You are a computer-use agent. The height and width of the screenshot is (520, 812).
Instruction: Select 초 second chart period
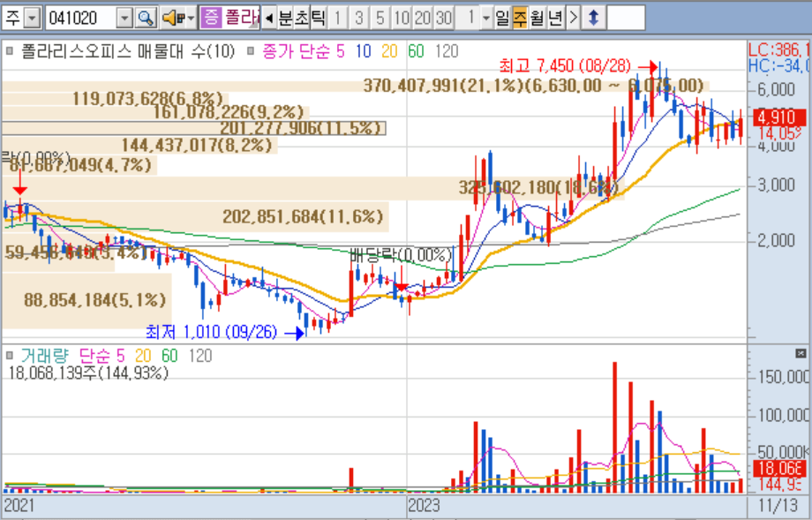tap(301, 19)
